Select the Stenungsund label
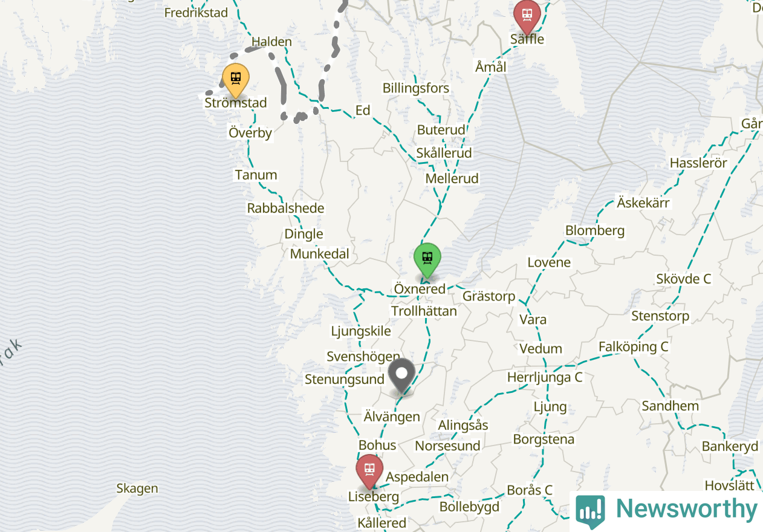The image size is (763, 532). [345, 380]
